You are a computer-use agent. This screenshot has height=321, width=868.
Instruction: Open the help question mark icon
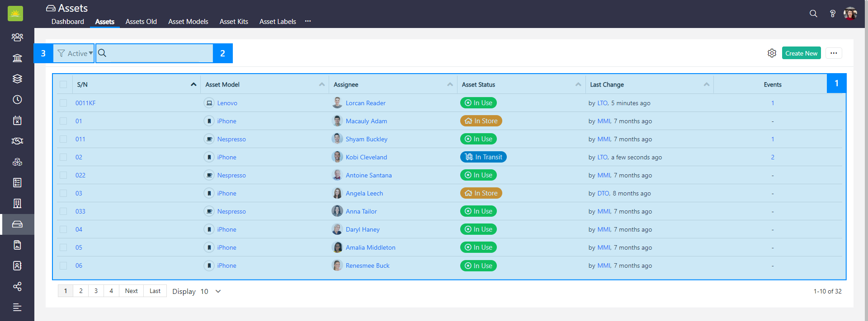point(832,14)
